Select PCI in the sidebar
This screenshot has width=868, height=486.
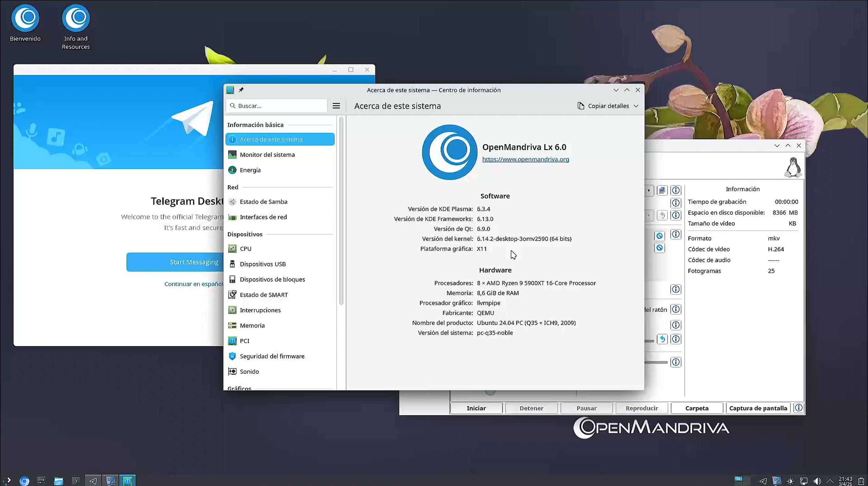[280, 341]
